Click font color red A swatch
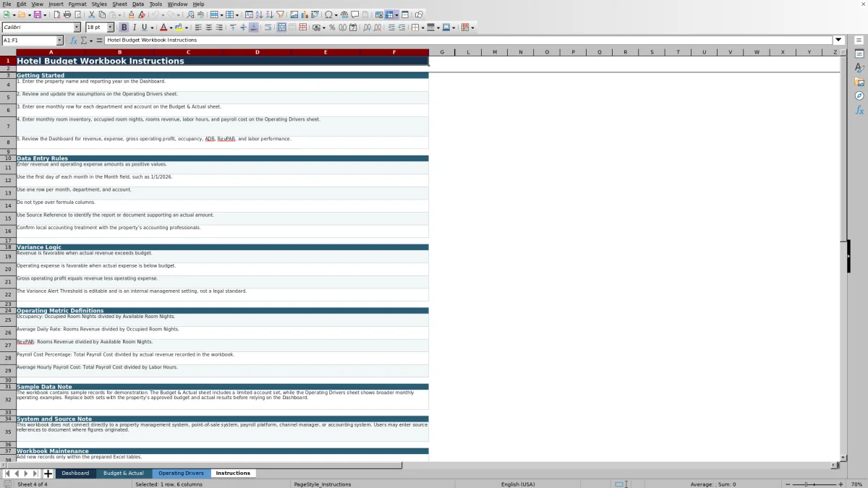 164,27
